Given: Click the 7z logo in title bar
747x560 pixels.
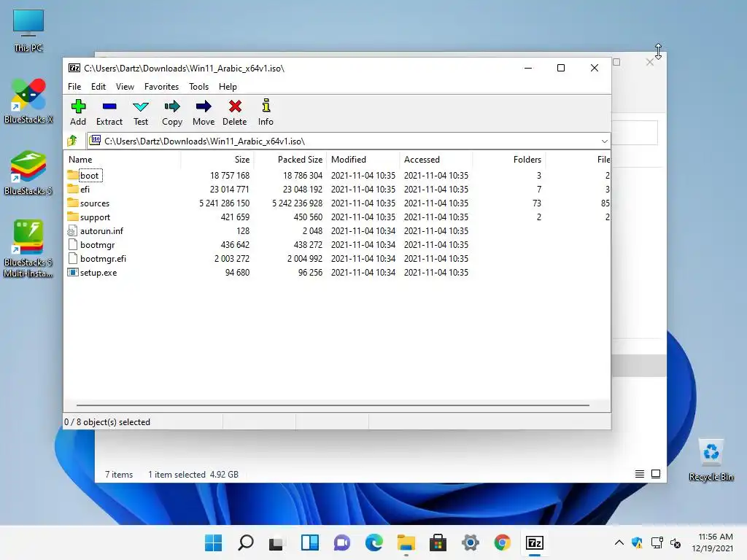Looking at the screenshot, I should coord(74,68).
